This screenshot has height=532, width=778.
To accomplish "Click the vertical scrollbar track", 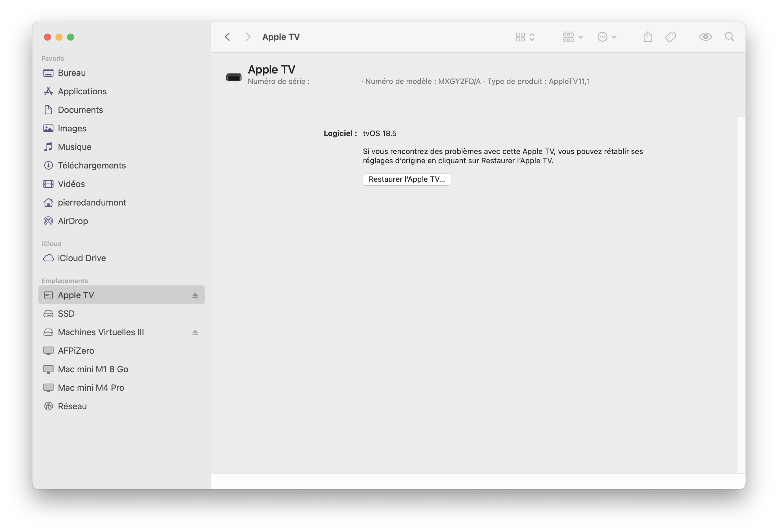I will click(x=741, y=295).
